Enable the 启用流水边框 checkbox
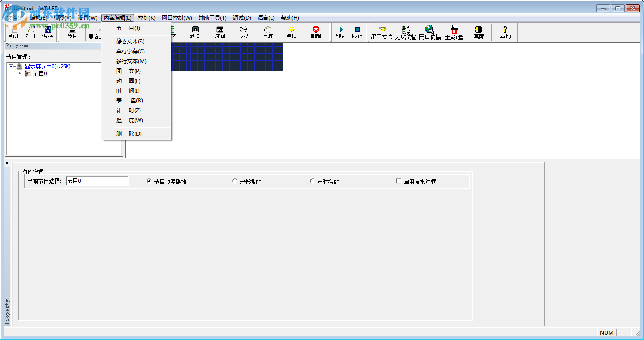Image resolution: width=644 pixels, height=340 pixels. (x=398, y=182)
